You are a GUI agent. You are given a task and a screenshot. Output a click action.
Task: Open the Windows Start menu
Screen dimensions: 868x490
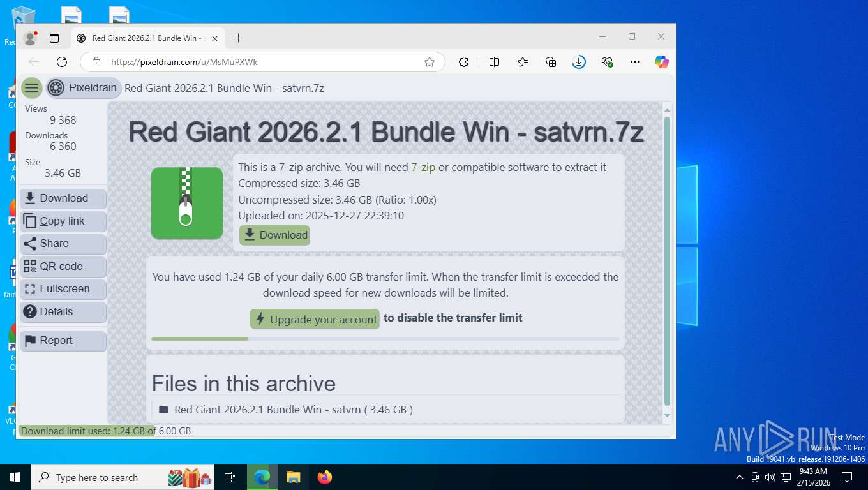click(15, 477)
